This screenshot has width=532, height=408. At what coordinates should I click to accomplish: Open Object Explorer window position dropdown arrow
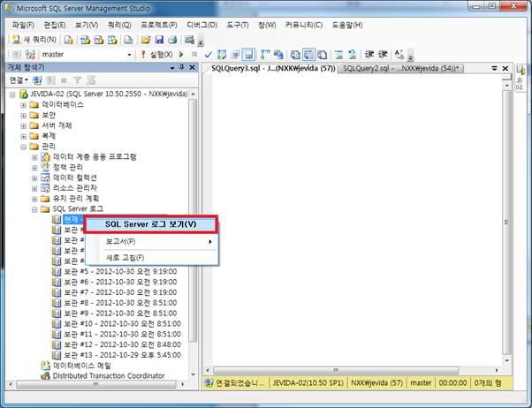tap(172, 68)
